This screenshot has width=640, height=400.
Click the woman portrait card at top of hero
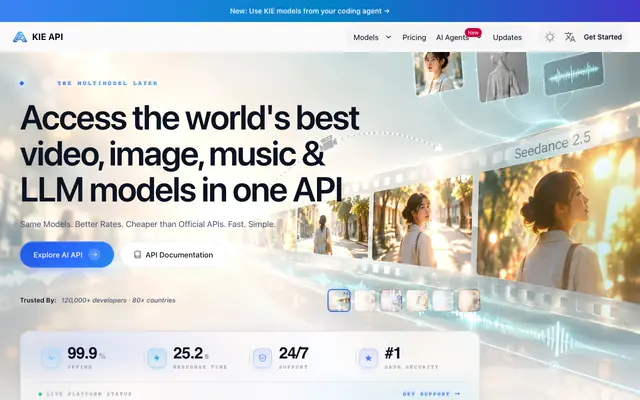pos(438,73)
